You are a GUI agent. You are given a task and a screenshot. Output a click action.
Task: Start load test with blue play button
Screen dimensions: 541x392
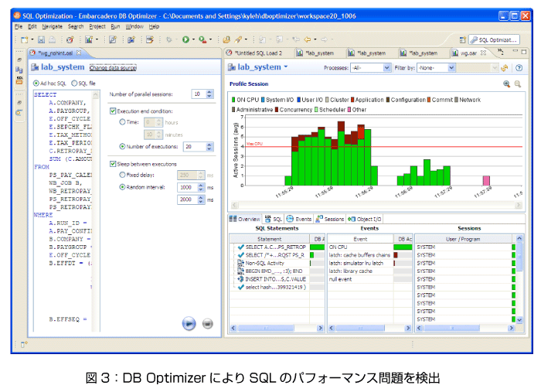tap(189, 323)
